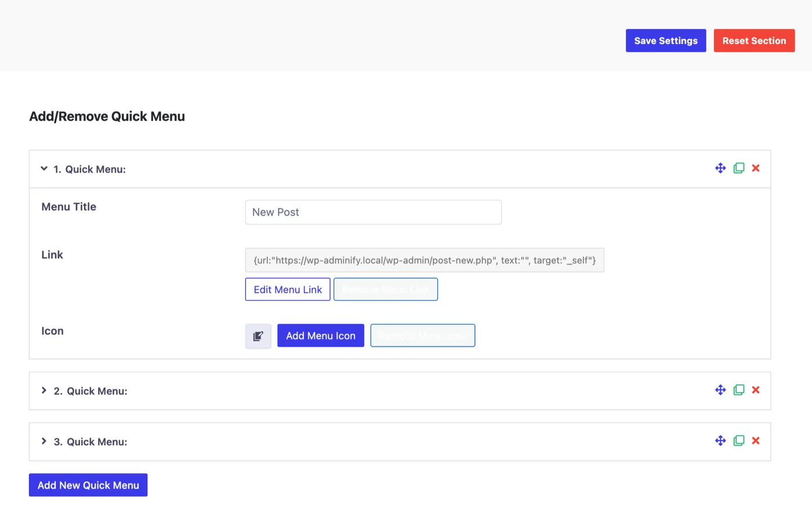812x519 pixels.
Task: Duplicate Quick Menu 1 using the copy icon
Action: pos(738,168)
